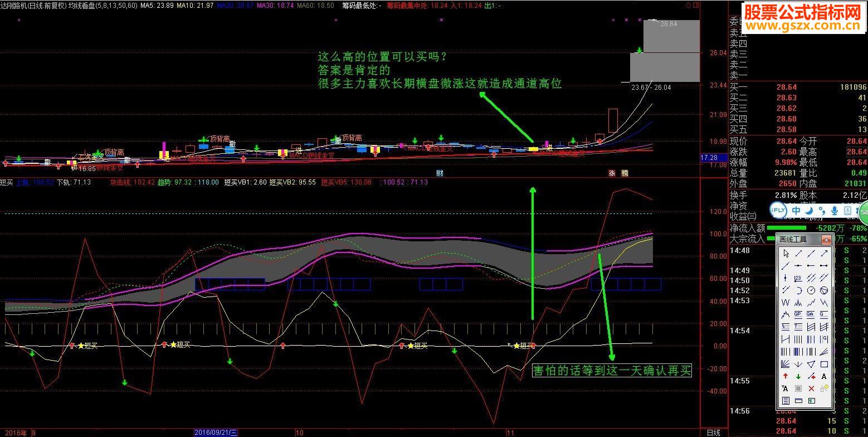Click the red X delete drawing tool

811,389
